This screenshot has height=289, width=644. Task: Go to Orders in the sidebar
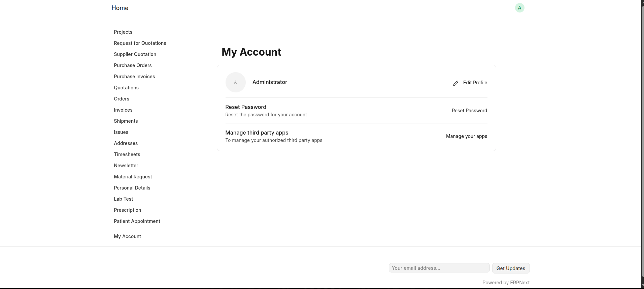coord(122,99)
